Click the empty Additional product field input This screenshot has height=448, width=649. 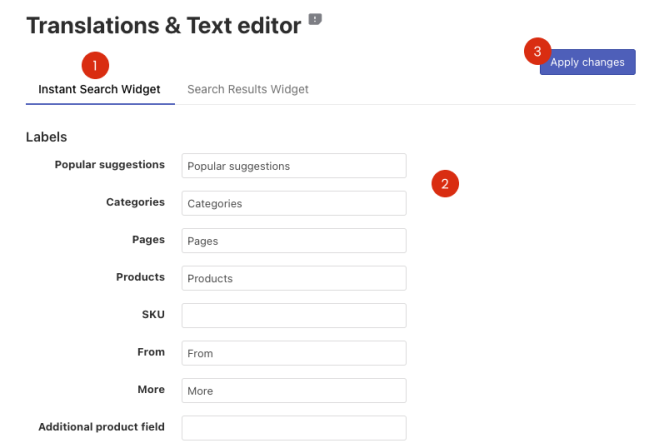294,428
